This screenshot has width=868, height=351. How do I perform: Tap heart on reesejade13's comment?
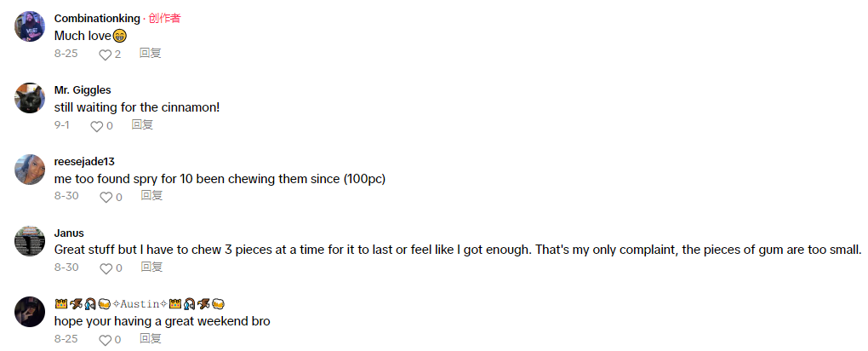[x=106, y=197]
